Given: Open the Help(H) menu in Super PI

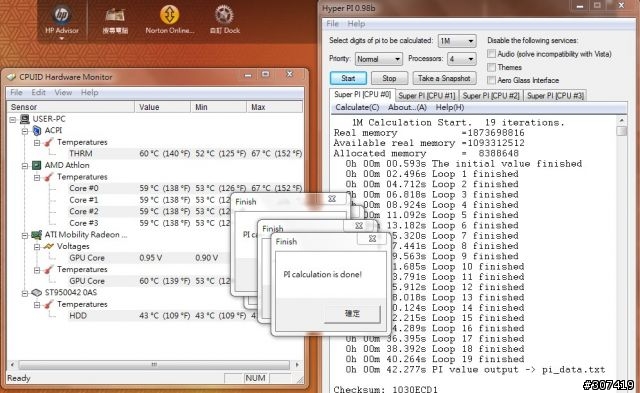Looking at the screenshot, I should point(450,107).
